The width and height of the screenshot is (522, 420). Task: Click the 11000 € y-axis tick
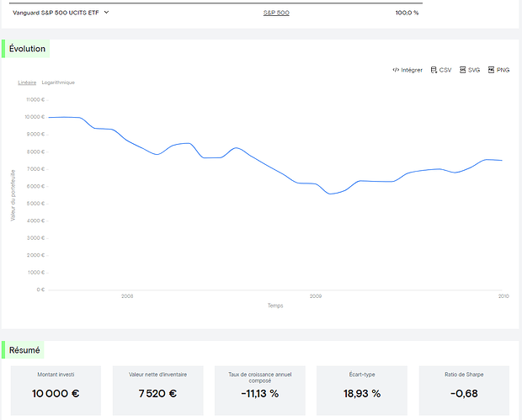pos(35,99)
